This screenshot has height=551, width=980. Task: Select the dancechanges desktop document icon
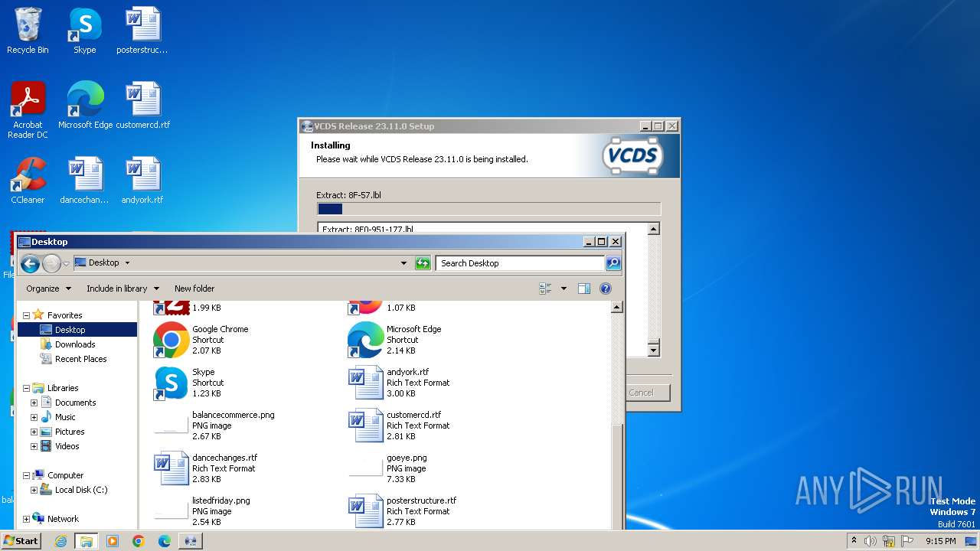click(x=84, y=180)
